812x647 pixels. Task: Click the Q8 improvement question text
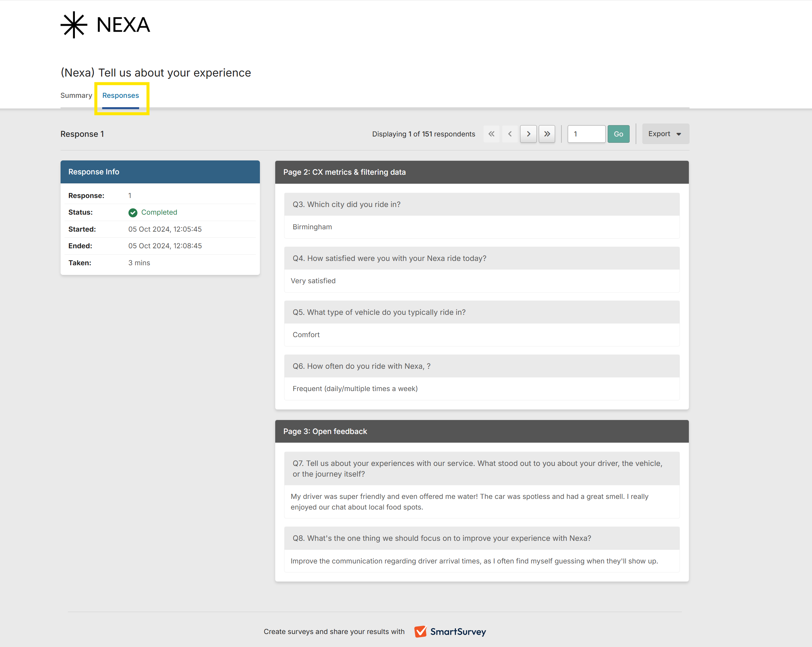442,538
